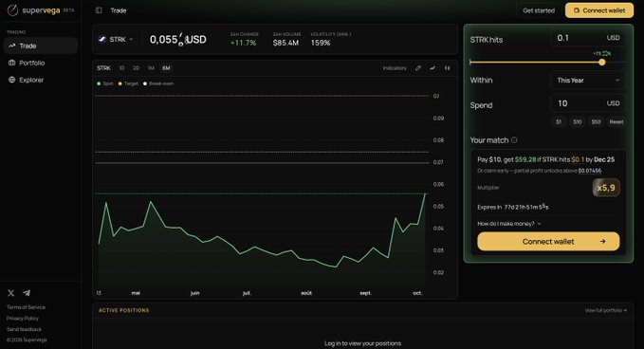Open the Privacy Policy link

[22, 319]
